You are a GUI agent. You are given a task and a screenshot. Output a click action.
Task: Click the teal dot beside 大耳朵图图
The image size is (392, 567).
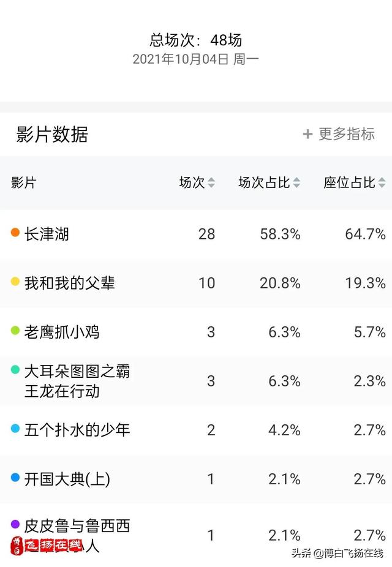point(15,370)
